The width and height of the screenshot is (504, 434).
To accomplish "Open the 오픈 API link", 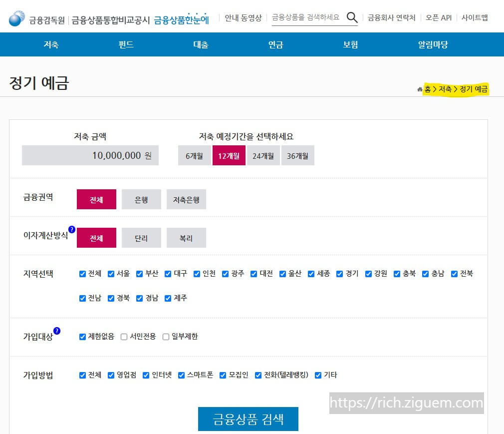I will click(x=438, y=17).
